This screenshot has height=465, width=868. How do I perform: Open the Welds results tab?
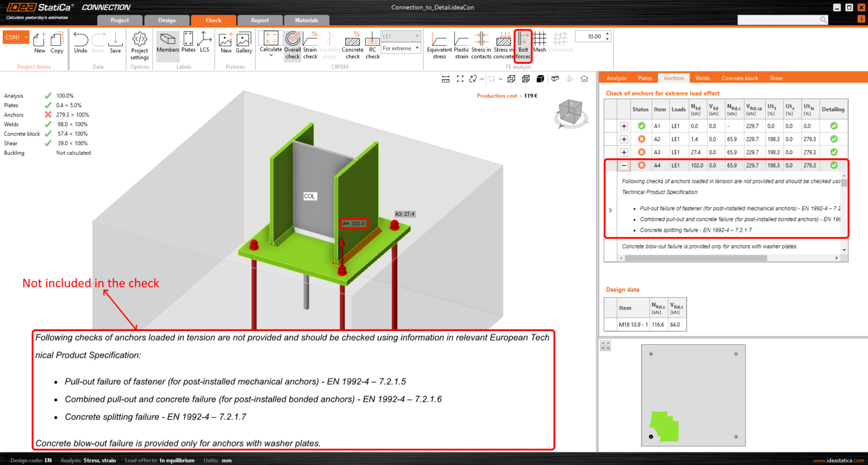point(704,77)
